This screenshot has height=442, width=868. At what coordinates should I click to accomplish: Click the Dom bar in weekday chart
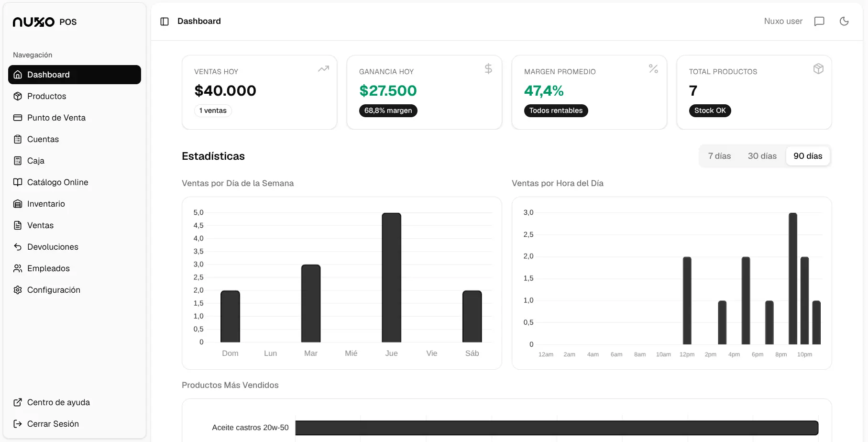[x=230, y=316]
